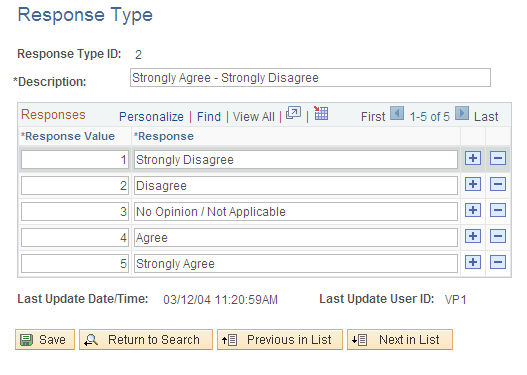Screen dimensions: 527x375
Task: Click the timestamp 03/12/04 11:20:59AM
Action: pyautogui.click(x=220, y=299)
